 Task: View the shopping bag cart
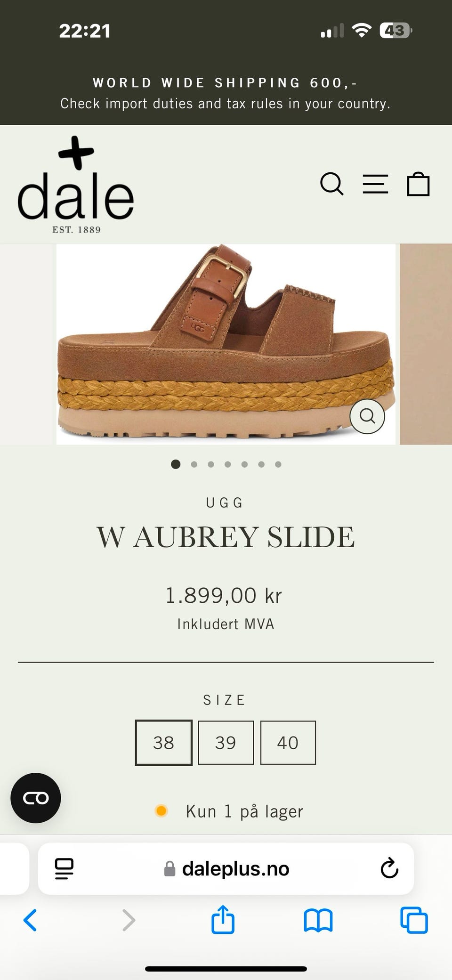coord(418,184)
